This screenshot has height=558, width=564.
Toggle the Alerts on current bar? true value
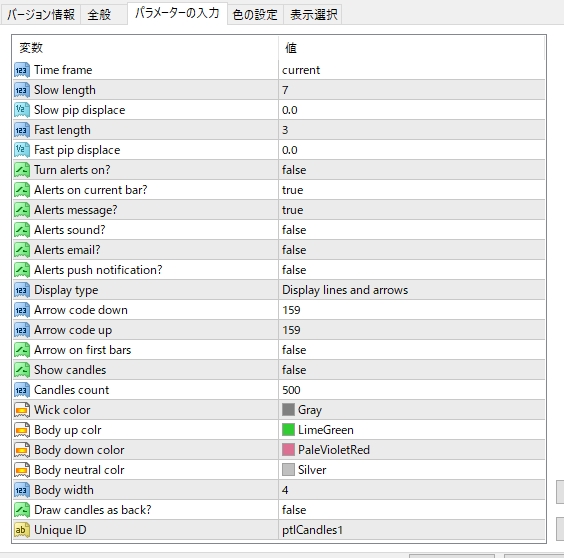(x=412, y=190)
